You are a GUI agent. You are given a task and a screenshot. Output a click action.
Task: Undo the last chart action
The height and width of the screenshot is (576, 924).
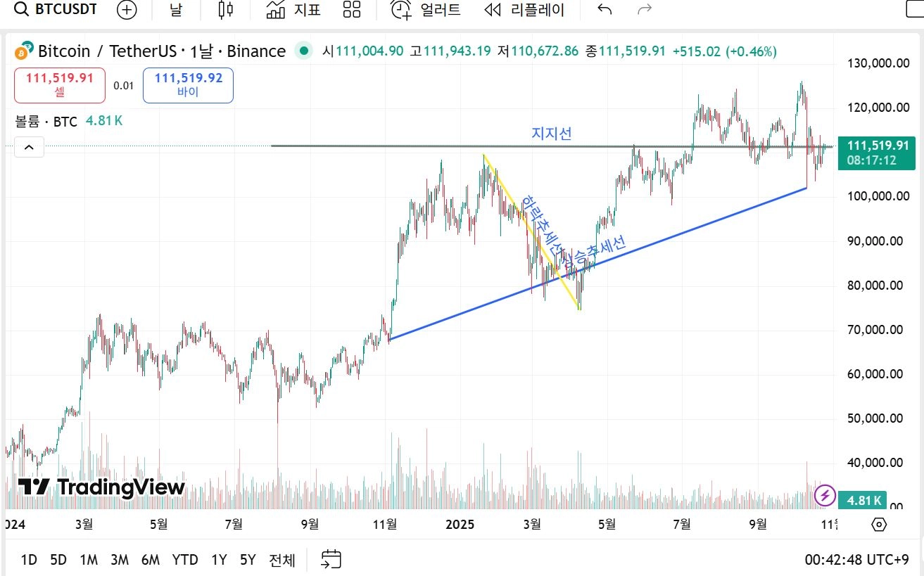(x=604, y=10)
